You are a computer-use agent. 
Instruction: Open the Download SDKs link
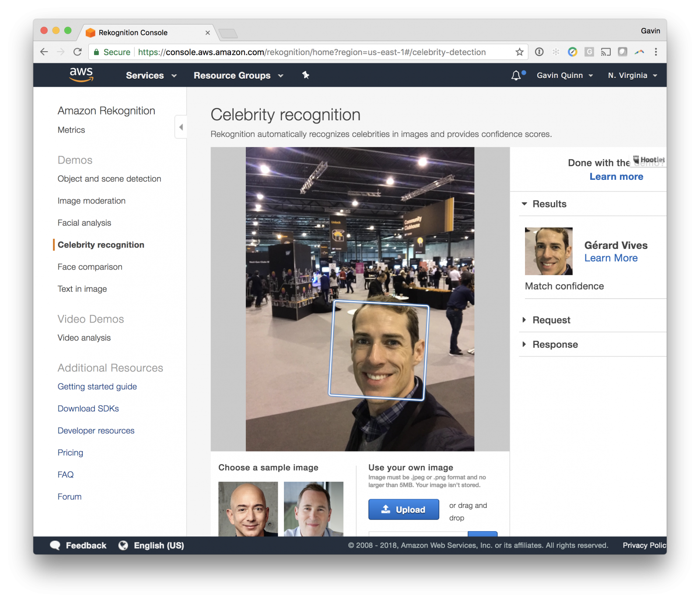pyautogui.click(x=88, y=408)
